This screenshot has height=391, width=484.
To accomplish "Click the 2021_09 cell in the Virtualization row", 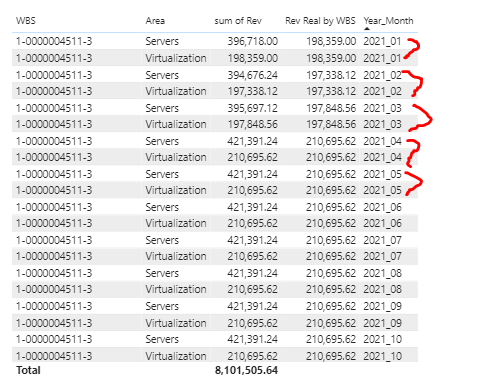I will (x=382, y=323).
